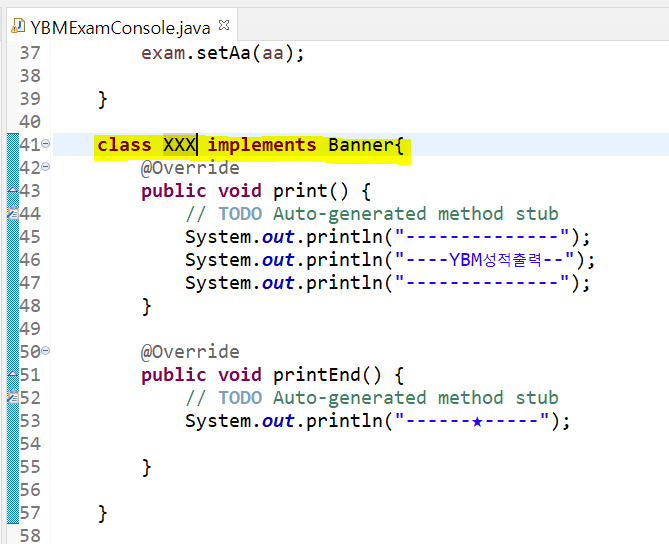669x544 pixels.
Task: Click the @Override annotation on line 50
Action: [x=190, y=352]
